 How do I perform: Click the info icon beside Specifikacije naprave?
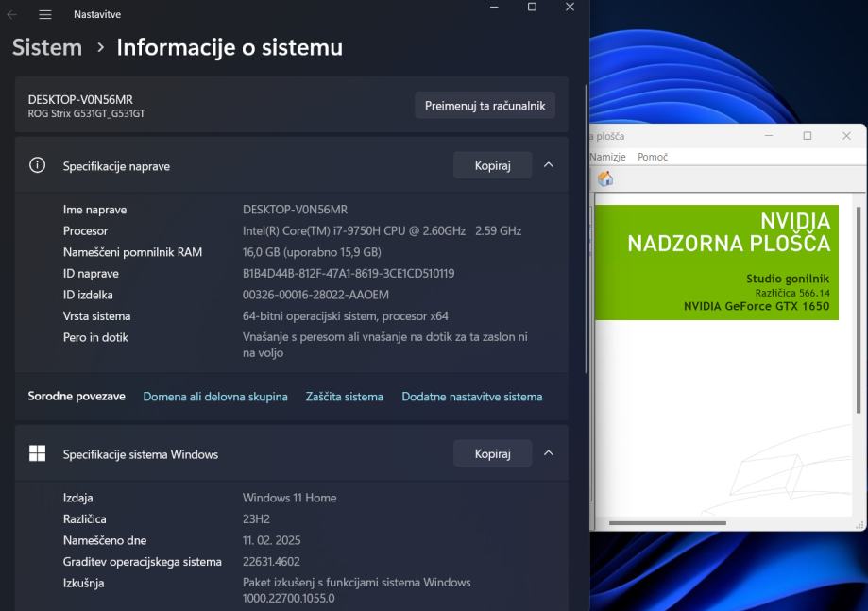[37, 165]
